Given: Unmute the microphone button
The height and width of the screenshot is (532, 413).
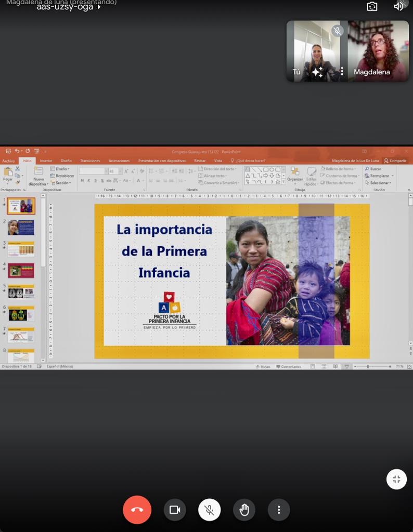Looking at the screenshot, I should pyautogui.click(x=209, y=510).
